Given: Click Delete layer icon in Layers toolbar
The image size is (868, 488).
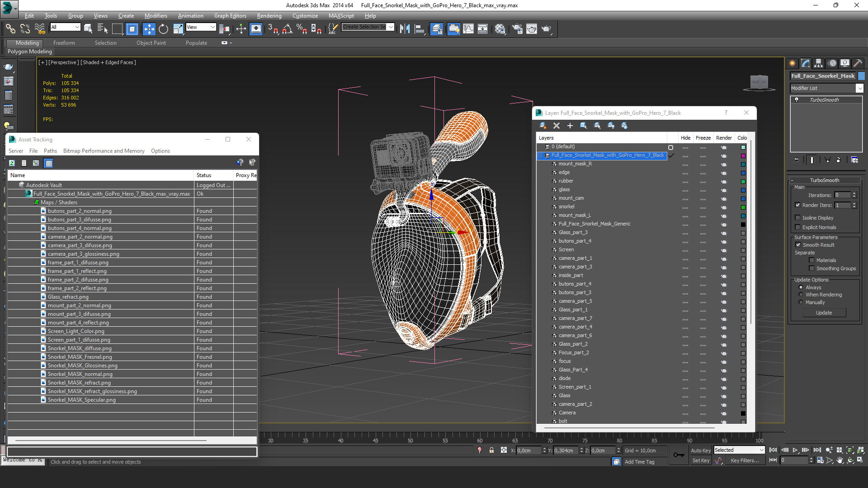Looking at the screenshot, I should (557, 126).
